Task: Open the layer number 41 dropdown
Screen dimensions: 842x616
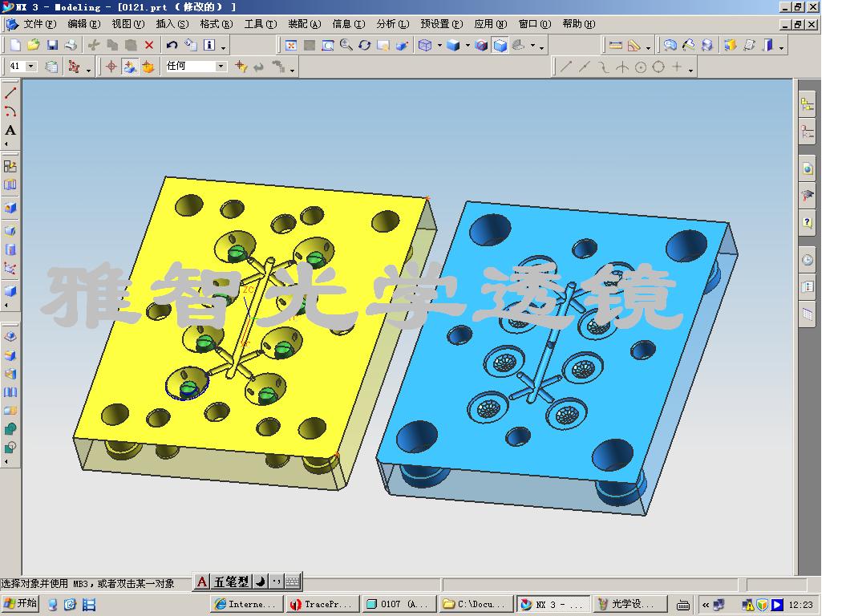Action: [x=31, y=67]
